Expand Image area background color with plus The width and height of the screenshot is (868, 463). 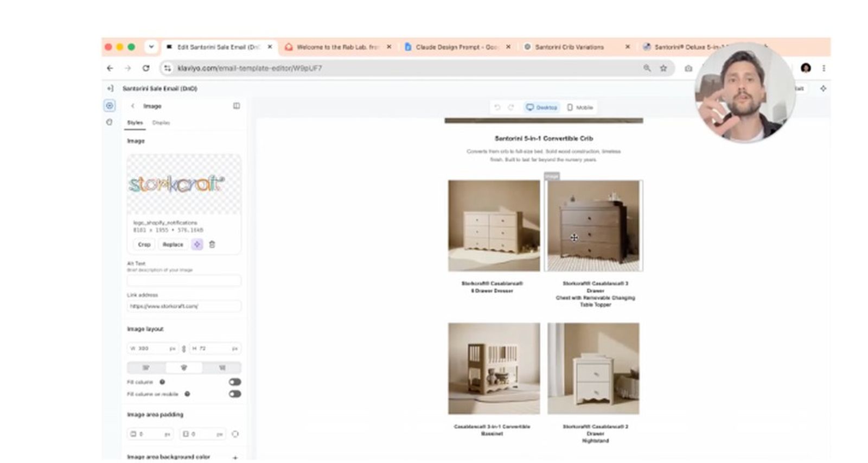point(235,458)
